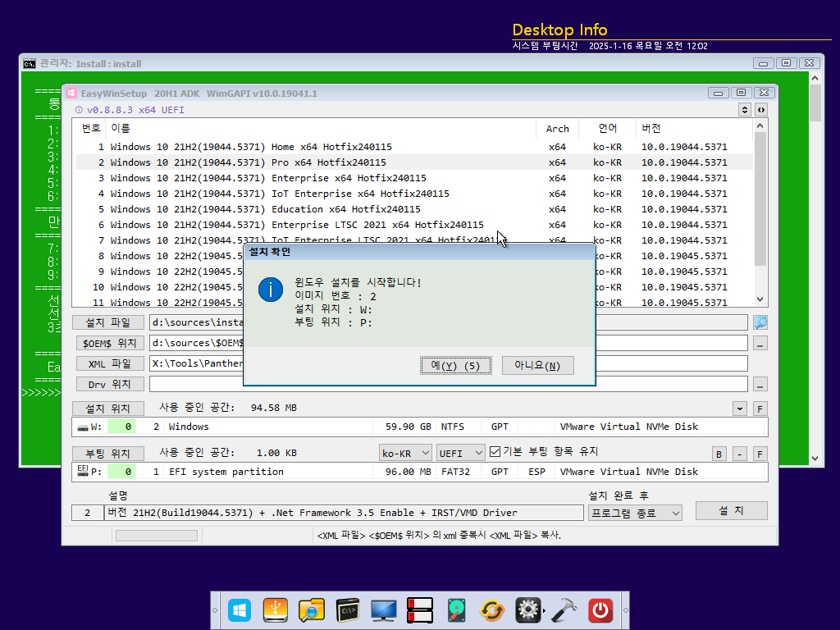Open the folder search icon in dock

(311, 610)
